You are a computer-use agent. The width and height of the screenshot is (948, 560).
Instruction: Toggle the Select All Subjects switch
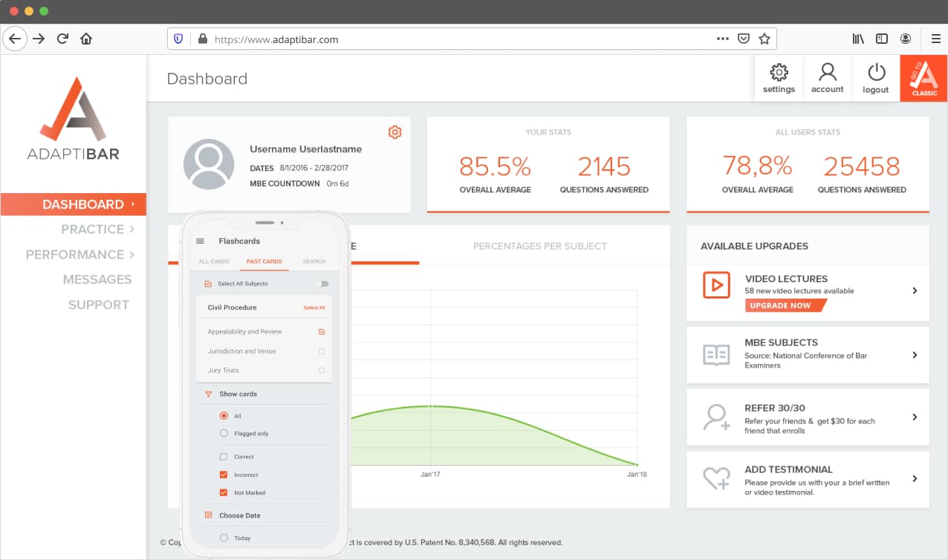pyautogui.click(x=322, y=284)
